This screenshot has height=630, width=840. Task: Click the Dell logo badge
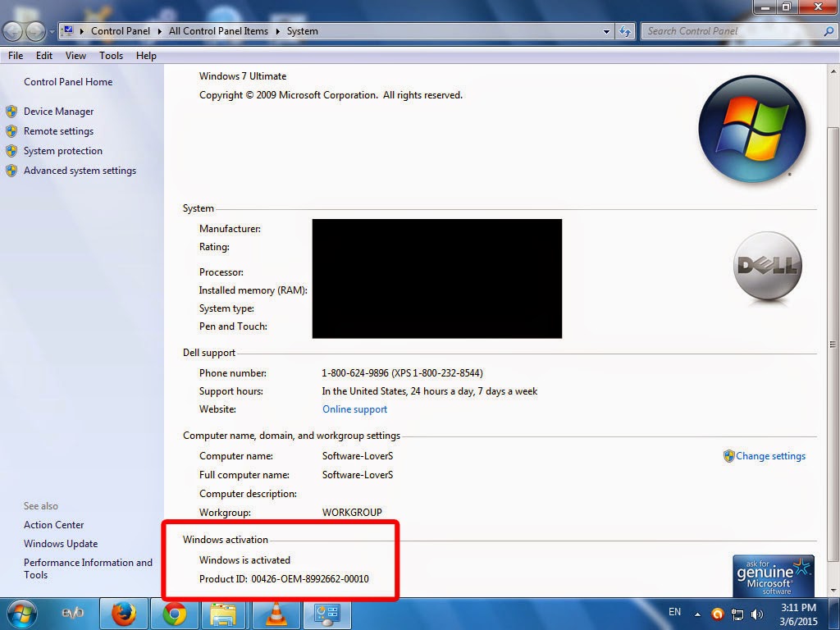pyautogui.click(x=767, y=267)
